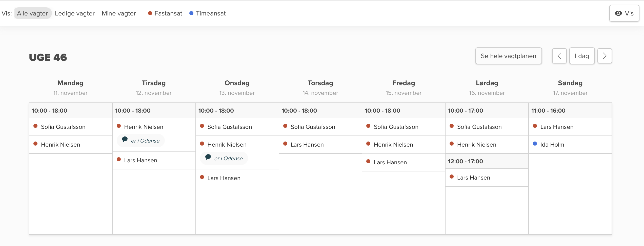Click red dot beside Sofia Gustafsson on Mandag

35,126
